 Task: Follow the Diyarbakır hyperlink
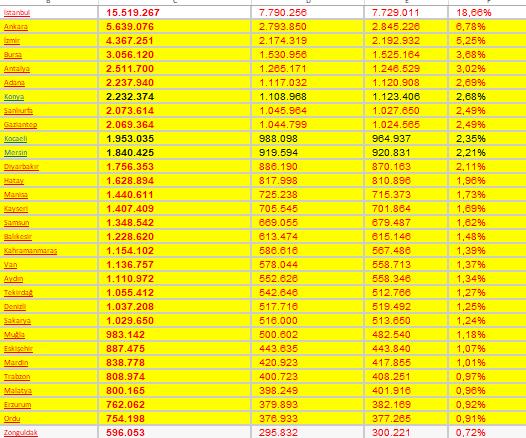[21, 167]
